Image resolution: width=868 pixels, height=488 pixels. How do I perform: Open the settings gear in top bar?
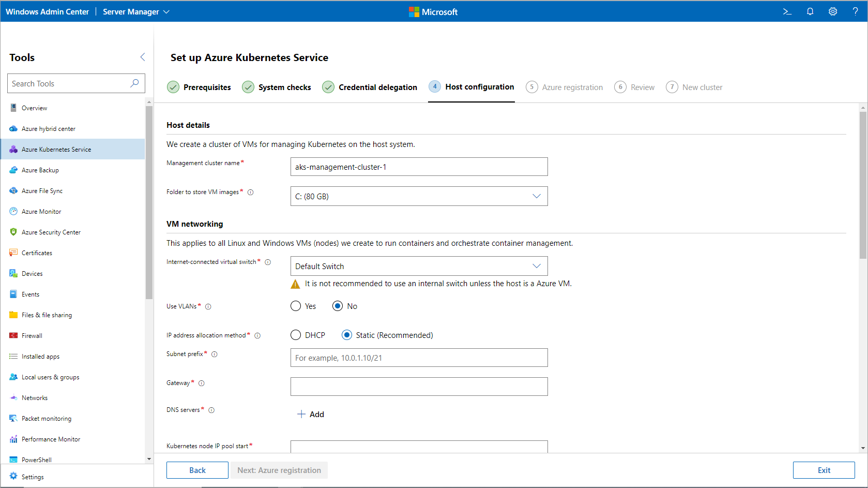point(833,11)
